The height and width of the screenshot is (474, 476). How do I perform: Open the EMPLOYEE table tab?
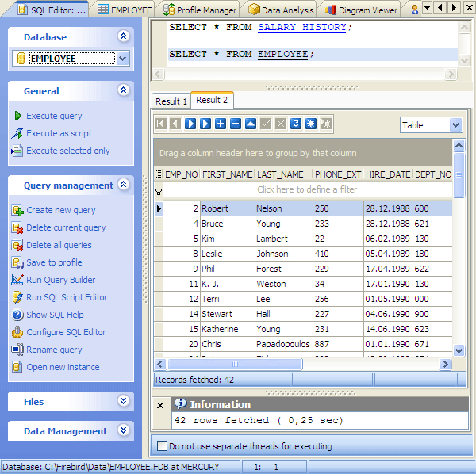[125, 10]
